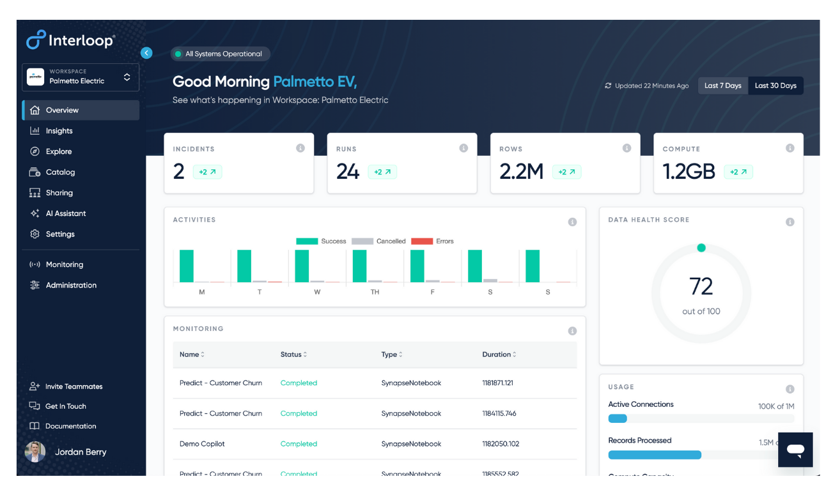Click the Settings gear icon
The image size is (840, 504).
[35, 234]
